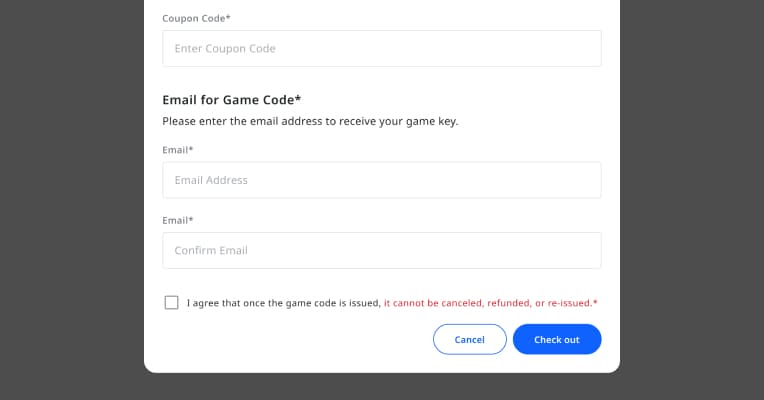Click the Enter Coupon Code field

pyautogui.click(x=382, y=48)
